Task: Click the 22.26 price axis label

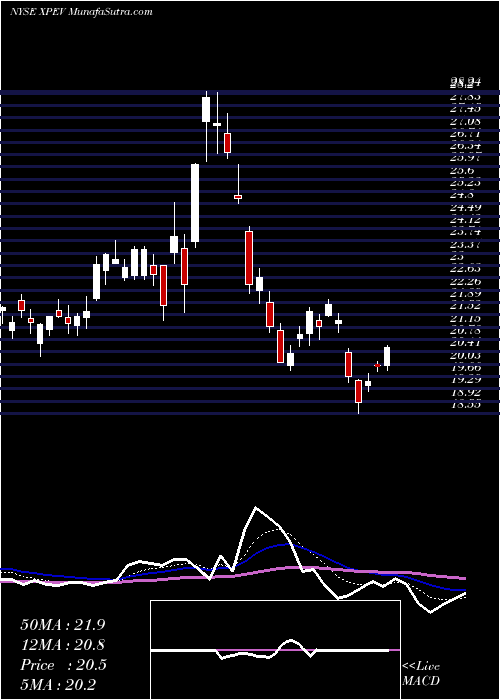Action: tap(465, 281)
